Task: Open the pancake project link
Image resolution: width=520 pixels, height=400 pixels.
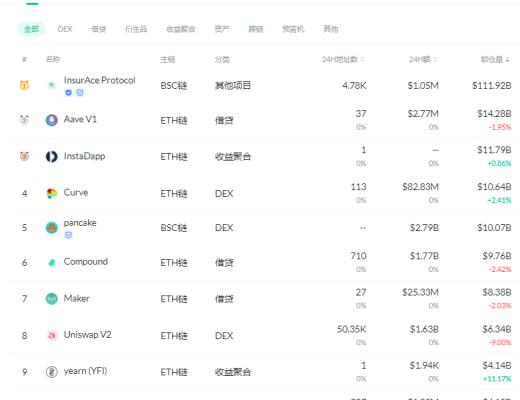Action: click(x=80, y=223)
